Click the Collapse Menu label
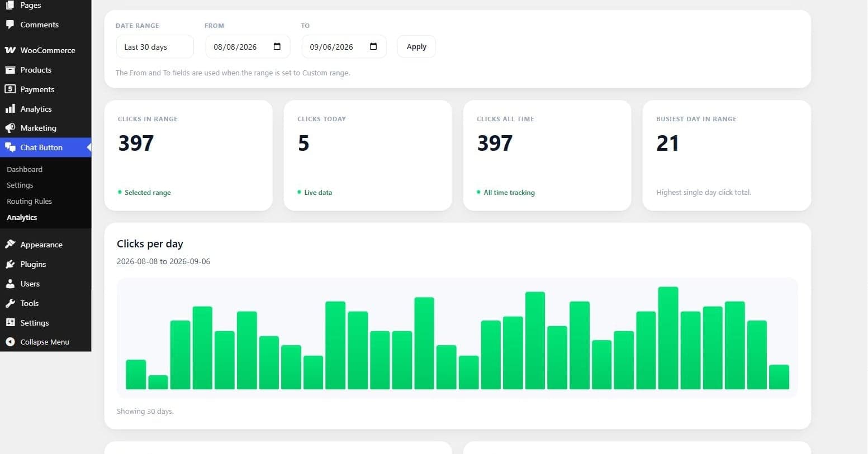 (x=45, y=342)
